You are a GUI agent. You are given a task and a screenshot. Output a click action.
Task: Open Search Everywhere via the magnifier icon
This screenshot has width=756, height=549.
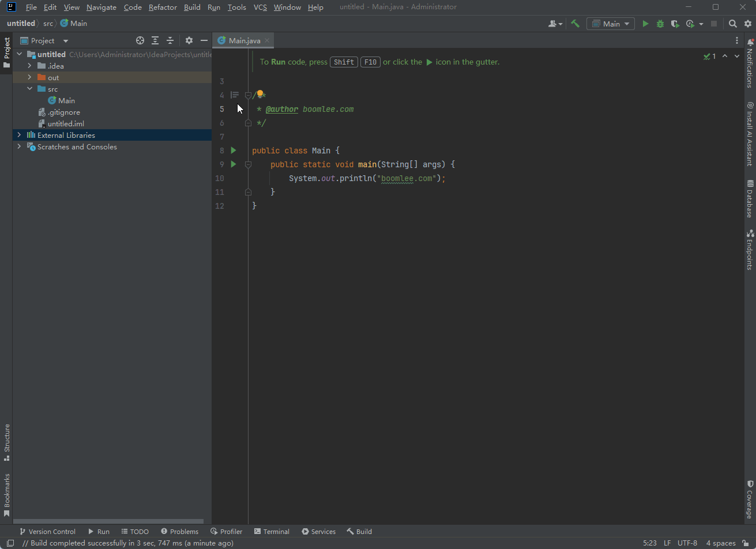pyautogui.click(x=732, y=23)
